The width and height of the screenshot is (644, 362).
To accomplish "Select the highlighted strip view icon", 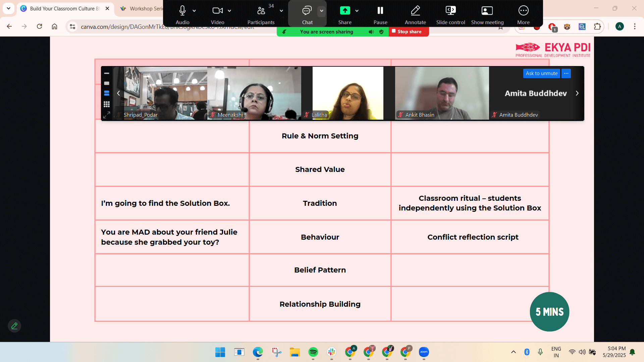I will (x=107, y=93).
